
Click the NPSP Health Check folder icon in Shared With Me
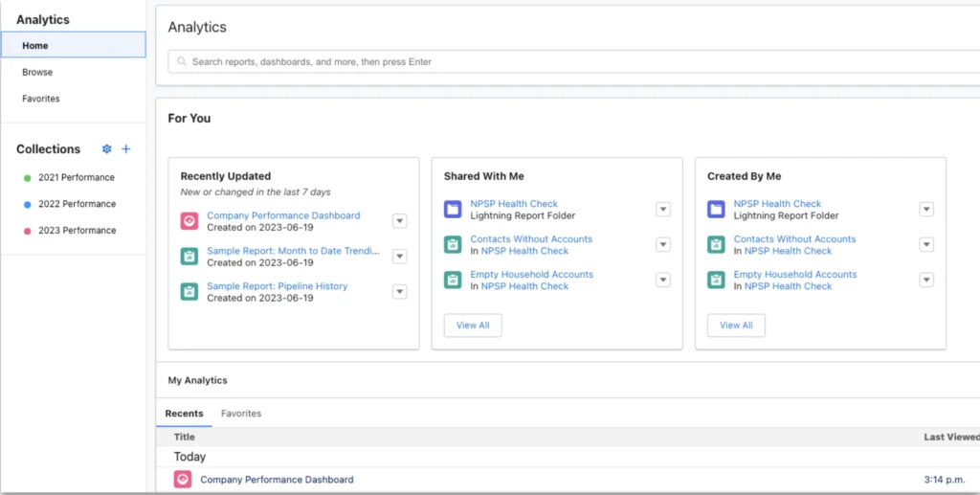coord(453,210)
